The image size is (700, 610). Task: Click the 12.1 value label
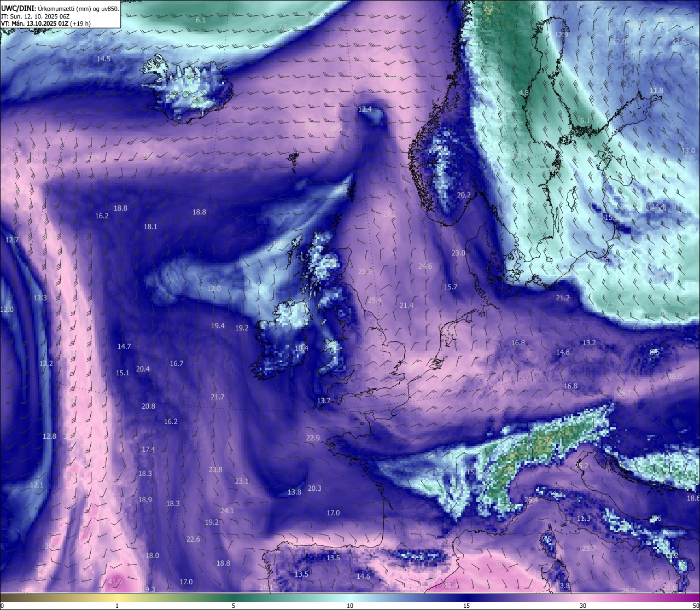(37, 485)
